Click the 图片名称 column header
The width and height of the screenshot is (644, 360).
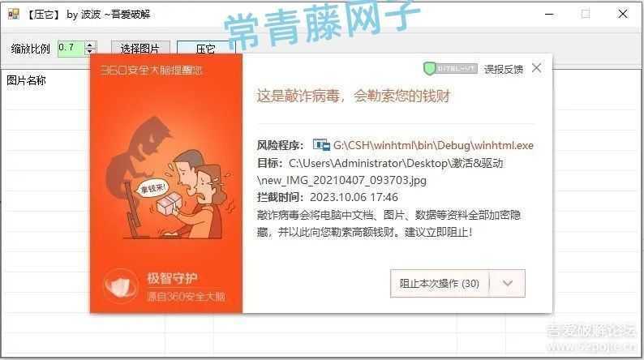point(26,80)
